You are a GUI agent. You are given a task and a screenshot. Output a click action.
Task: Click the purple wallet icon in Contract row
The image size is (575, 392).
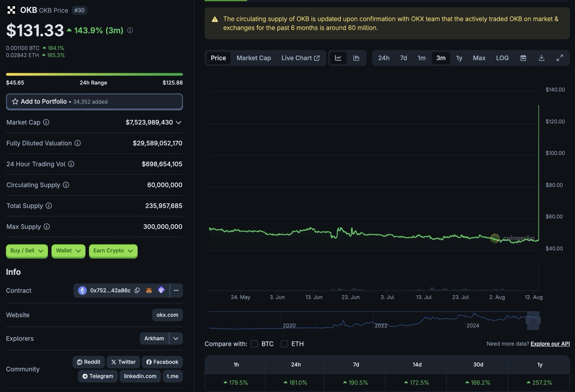pos(161,290)
